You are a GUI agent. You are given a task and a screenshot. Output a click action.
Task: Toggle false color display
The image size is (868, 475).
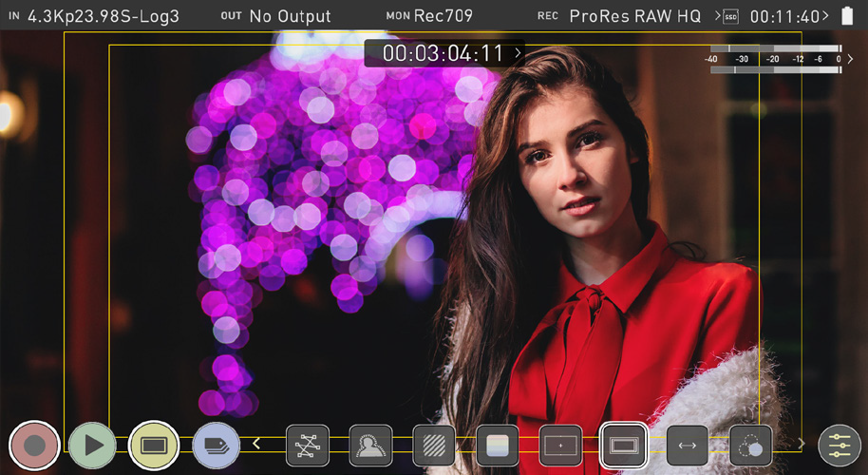497,445
